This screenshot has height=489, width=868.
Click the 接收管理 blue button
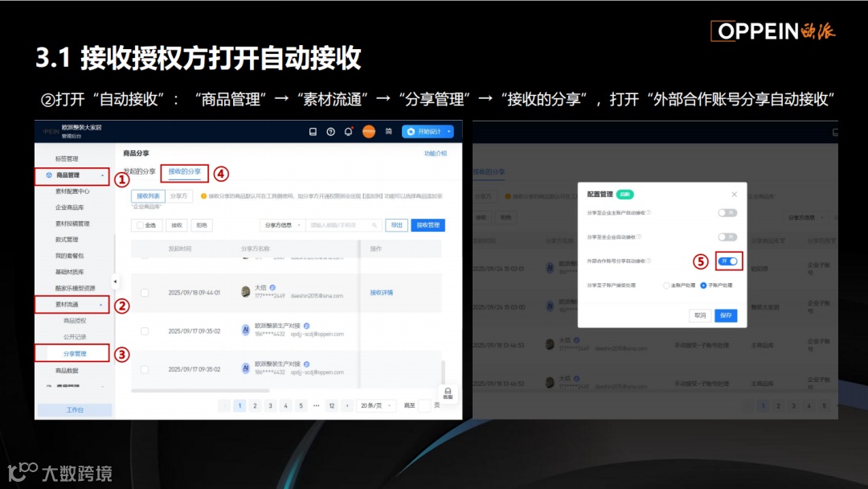point(428,225)
